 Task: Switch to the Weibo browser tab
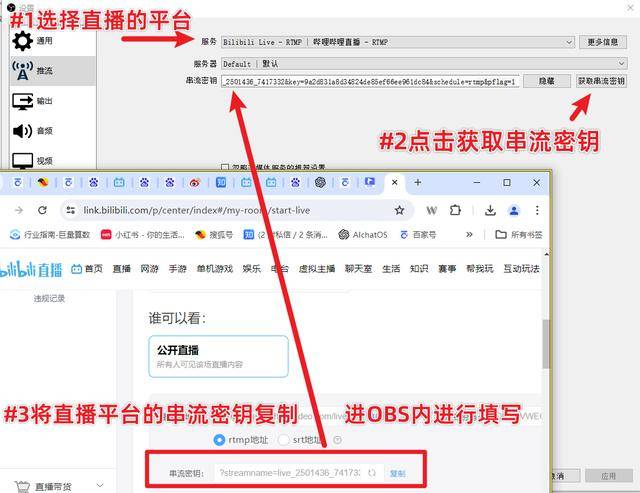click(x=195, y=183)
